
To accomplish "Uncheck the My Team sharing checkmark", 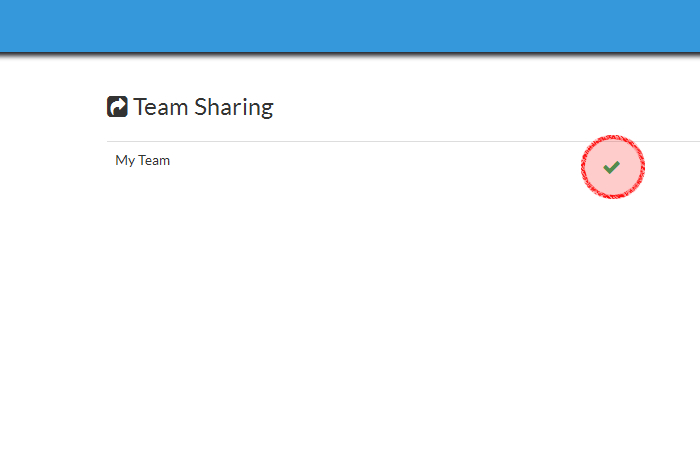I will (611, 167).
